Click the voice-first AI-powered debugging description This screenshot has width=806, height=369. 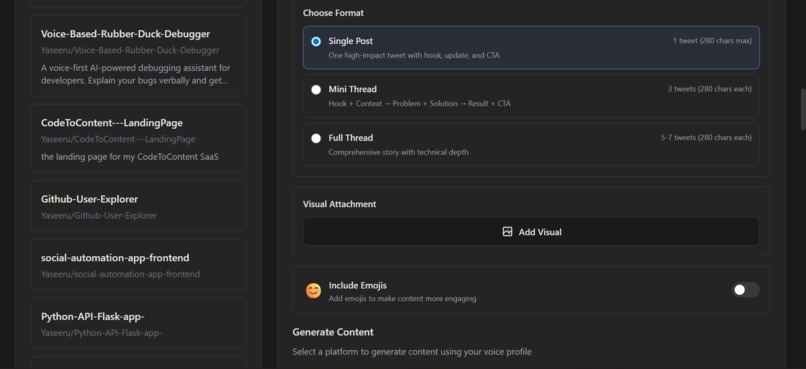click(x=136, y=75)
